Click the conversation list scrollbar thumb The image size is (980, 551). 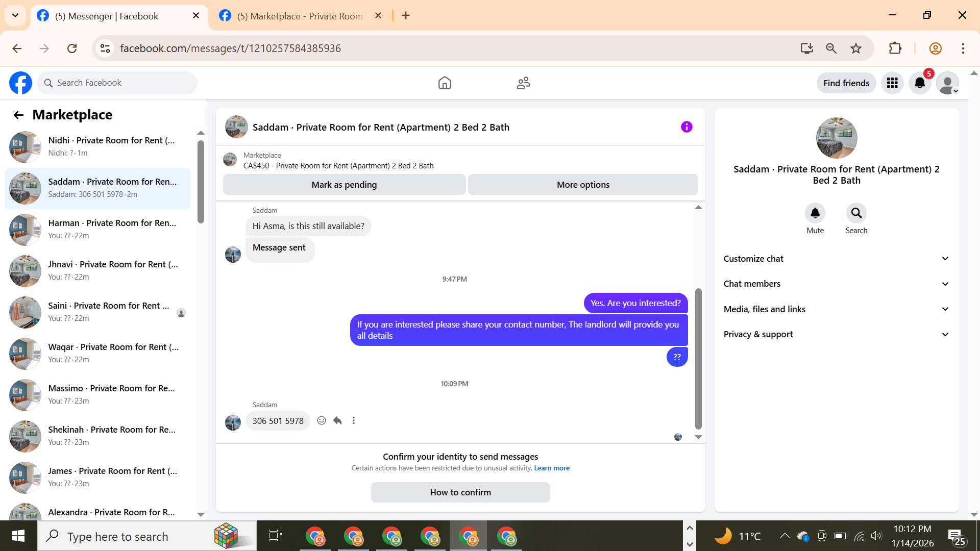coord(201,181)
